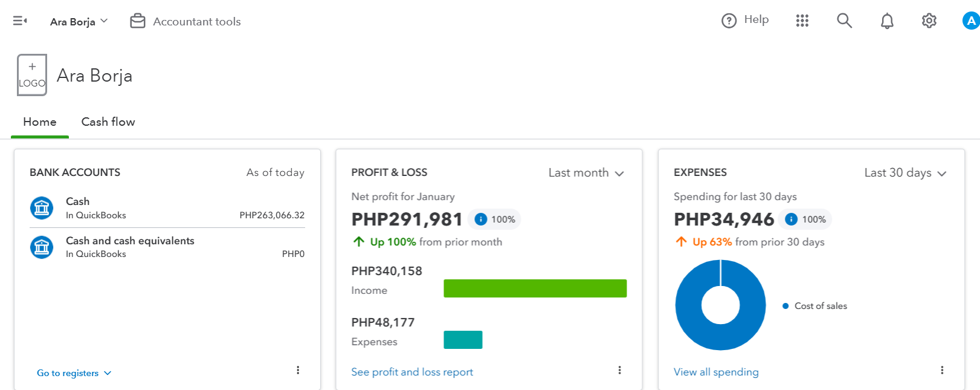Open the notifications bell

[x=887, y=21]
